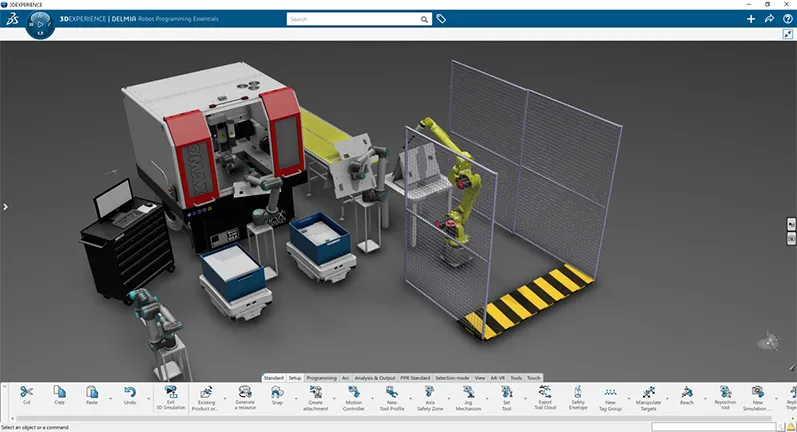Open the help question mark icon
797x432 pixels.
pyautogui.click(x=787, y=19)
